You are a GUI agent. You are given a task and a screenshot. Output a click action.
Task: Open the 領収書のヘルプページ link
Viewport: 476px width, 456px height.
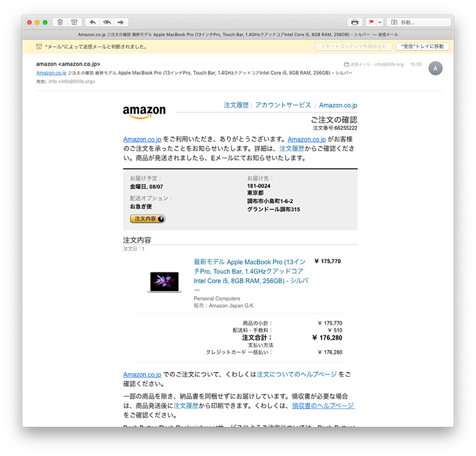(323, 405)
